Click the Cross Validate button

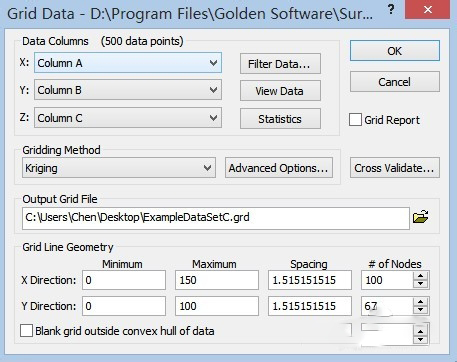click(395, 168)
